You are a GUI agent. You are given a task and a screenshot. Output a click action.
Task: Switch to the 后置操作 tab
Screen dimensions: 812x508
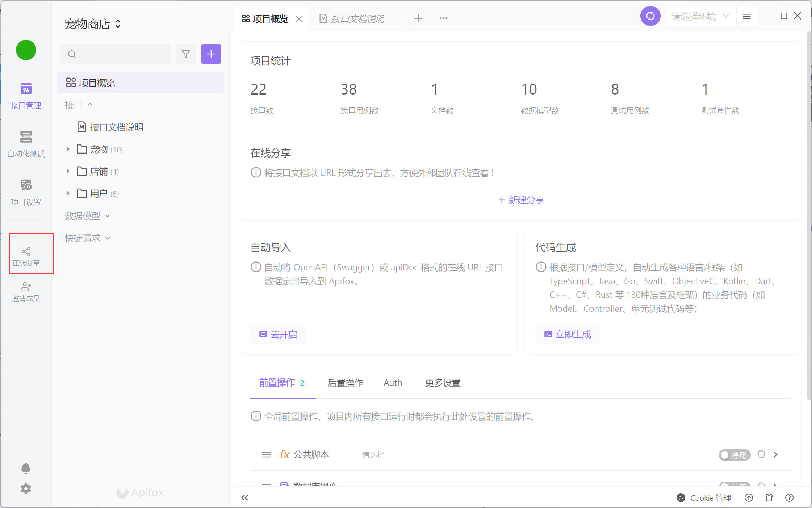point(345,383)
